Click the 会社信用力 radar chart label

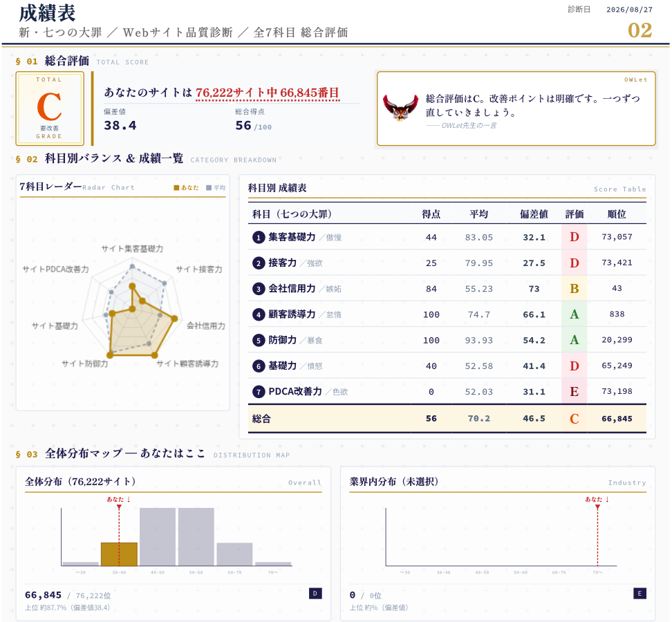(x=206, y=326)
